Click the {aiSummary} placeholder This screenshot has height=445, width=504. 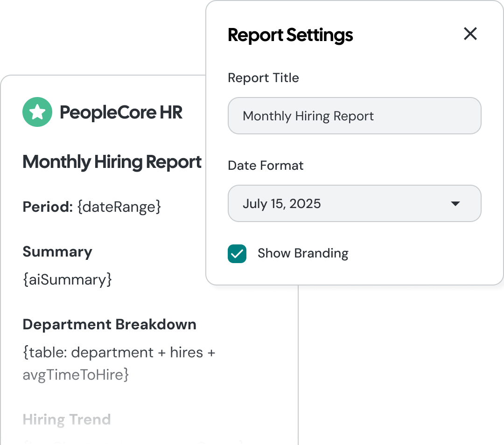click(x=67, y=279)
